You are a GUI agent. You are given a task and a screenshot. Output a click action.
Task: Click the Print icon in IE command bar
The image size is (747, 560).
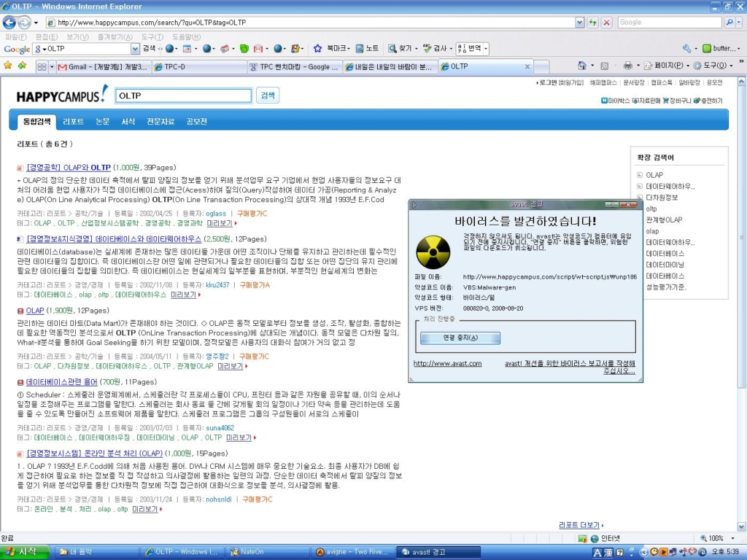coord(628,66)
